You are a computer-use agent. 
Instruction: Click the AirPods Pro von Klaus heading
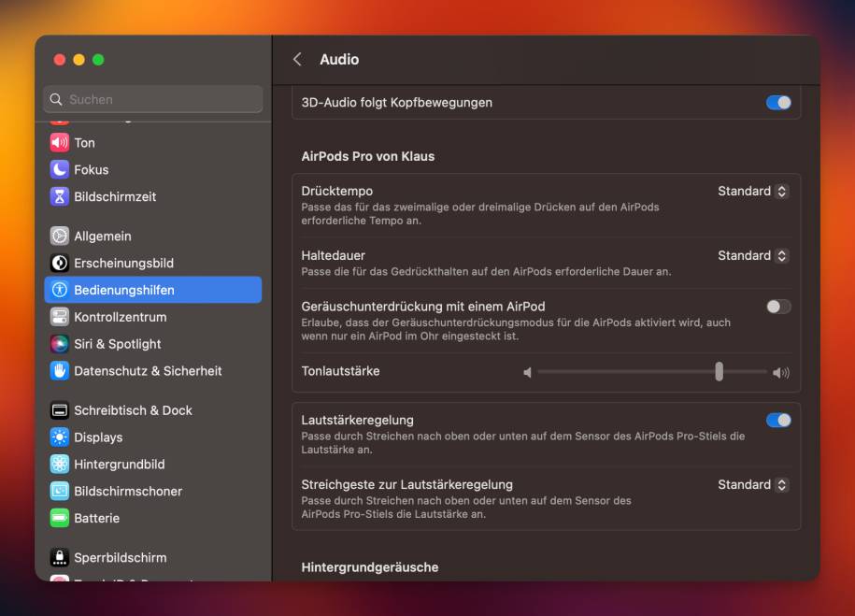(x=368, y=157)
